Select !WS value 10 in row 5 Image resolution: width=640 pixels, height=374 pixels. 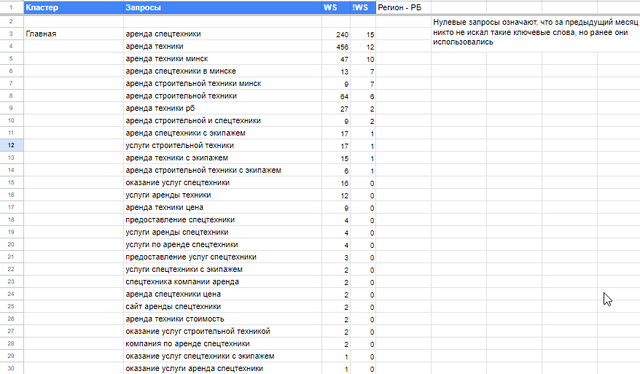[363, 59]
